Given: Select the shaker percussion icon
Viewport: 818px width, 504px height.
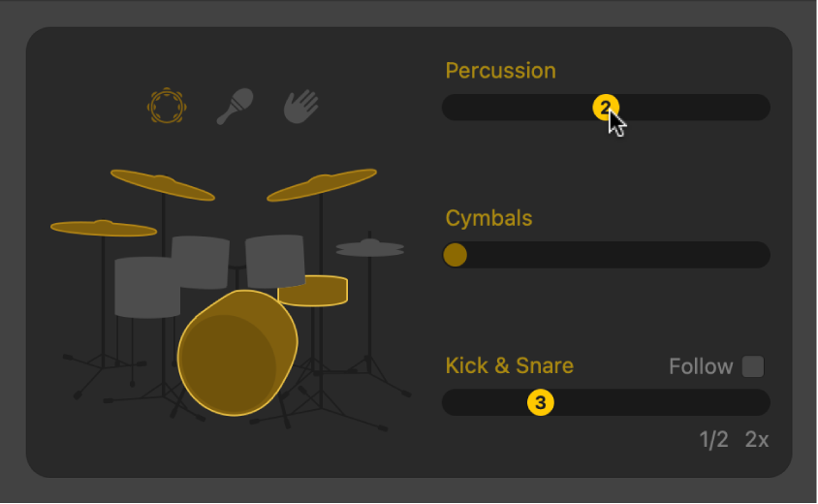Looking at the screenshot, I should click(x=235, y=106).
